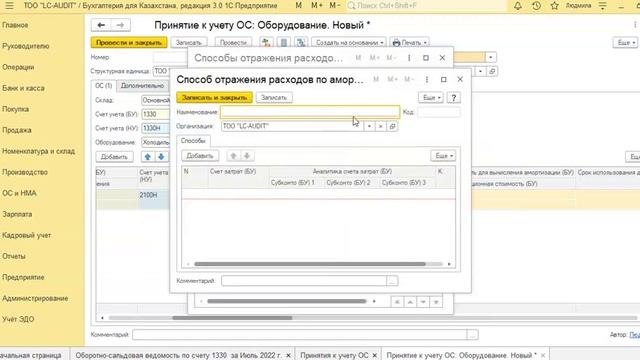Move row up in Способы table
The image size is (640, 360).
click(233, 156)
